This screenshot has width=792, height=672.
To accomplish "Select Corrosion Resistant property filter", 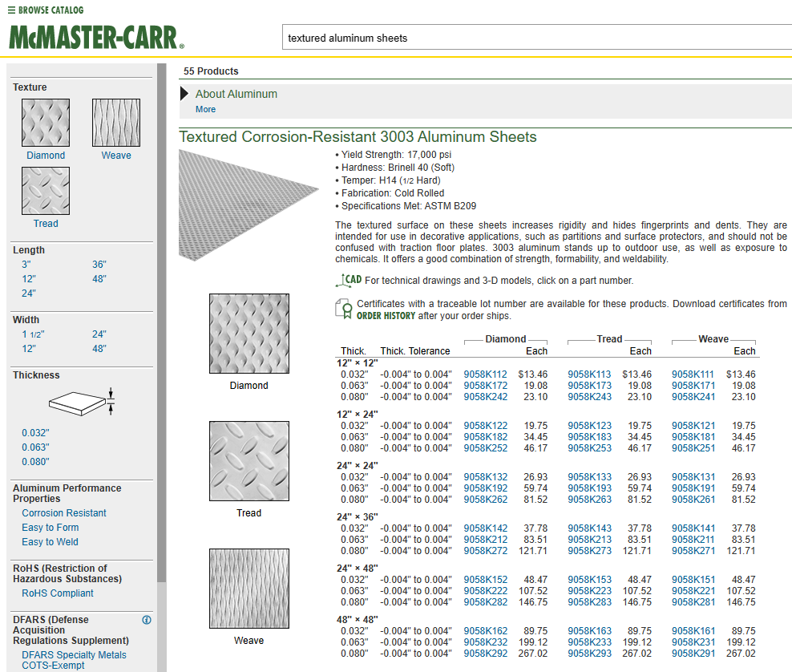I will click(64, 513).
